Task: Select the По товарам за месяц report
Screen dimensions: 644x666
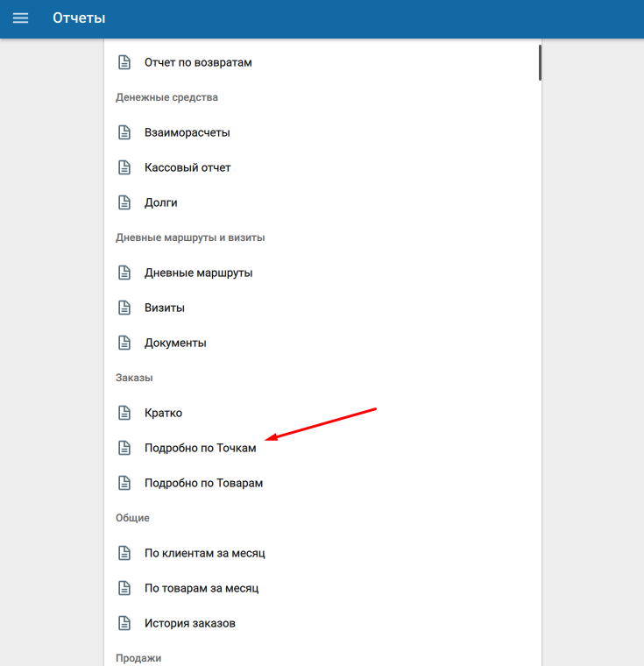Action: coord(201,588)
